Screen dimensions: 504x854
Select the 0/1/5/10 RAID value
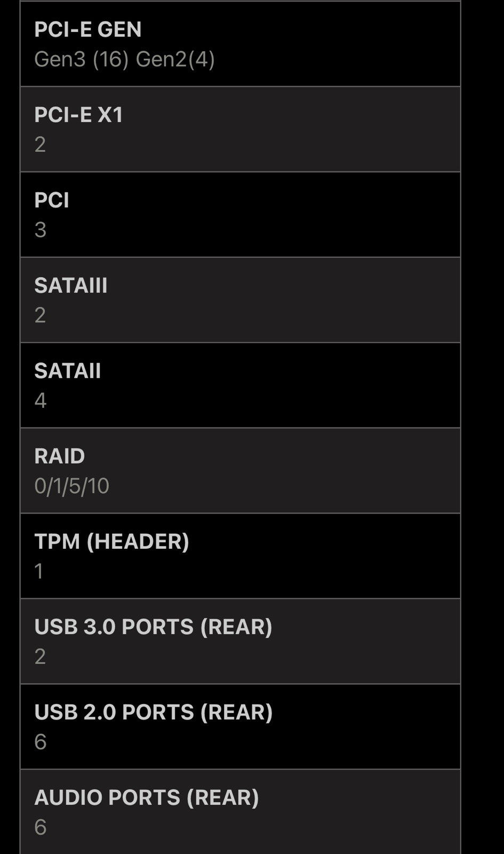coord(72,486)
